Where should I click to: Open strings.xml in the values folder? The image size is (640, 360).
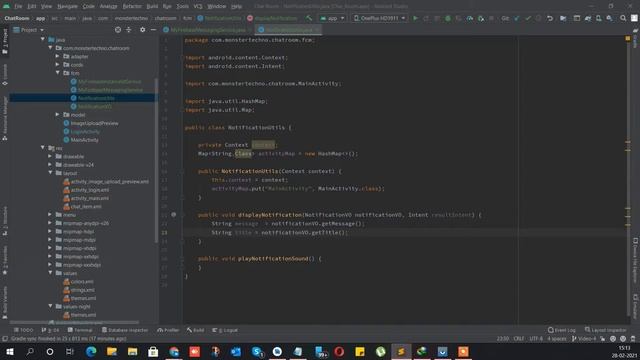pyautogui.click(x=79, y=289)
